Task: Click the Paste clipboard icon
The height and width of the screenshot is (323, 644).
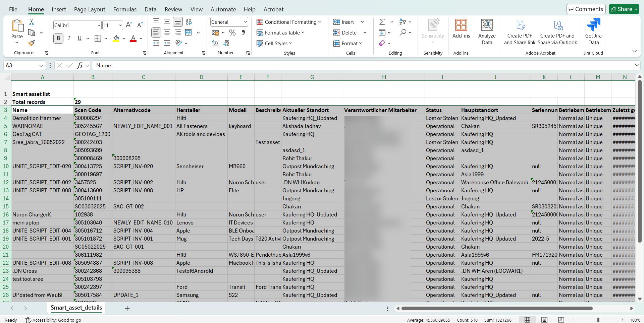Action: tap(17, 25)
